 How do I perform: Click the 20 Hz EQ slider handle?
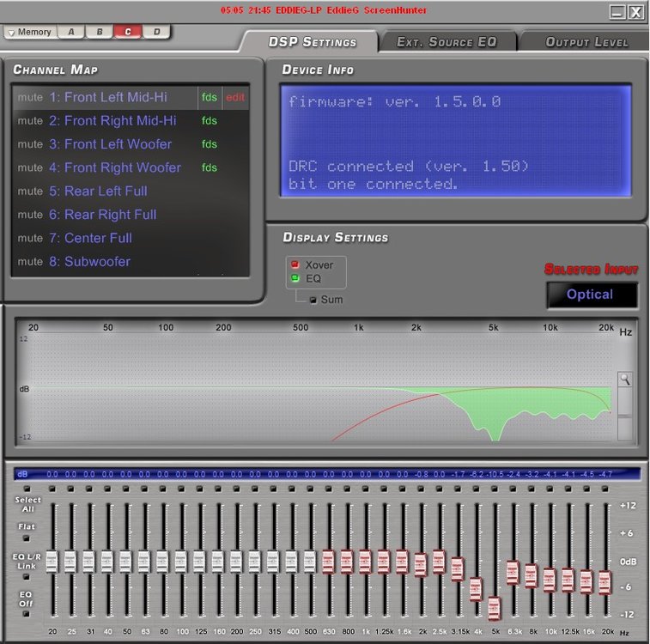52,562
